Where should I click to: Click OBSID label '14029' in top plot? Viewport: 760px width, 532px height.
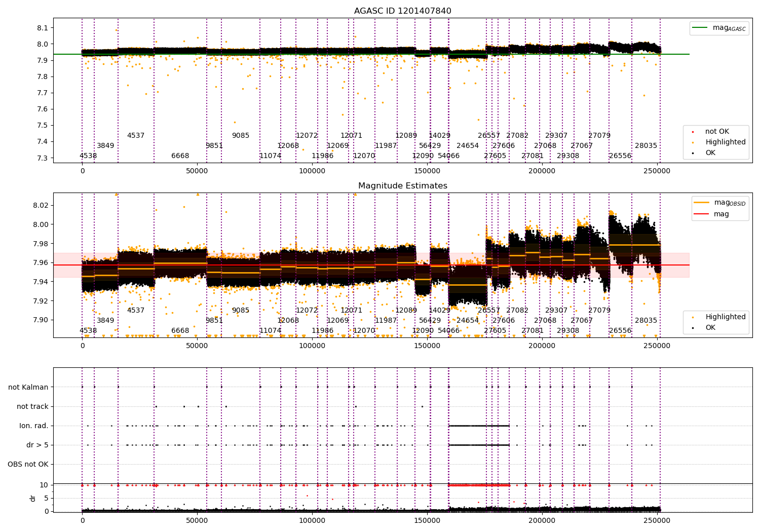439,136
